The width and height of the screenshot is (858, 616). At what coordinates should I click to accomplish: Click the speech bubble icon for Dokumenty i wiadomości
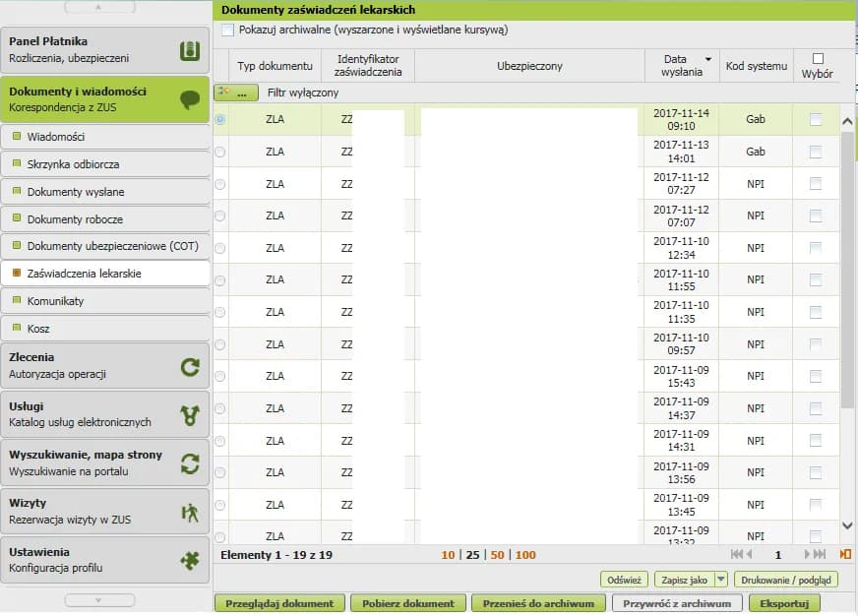(190, 99)
